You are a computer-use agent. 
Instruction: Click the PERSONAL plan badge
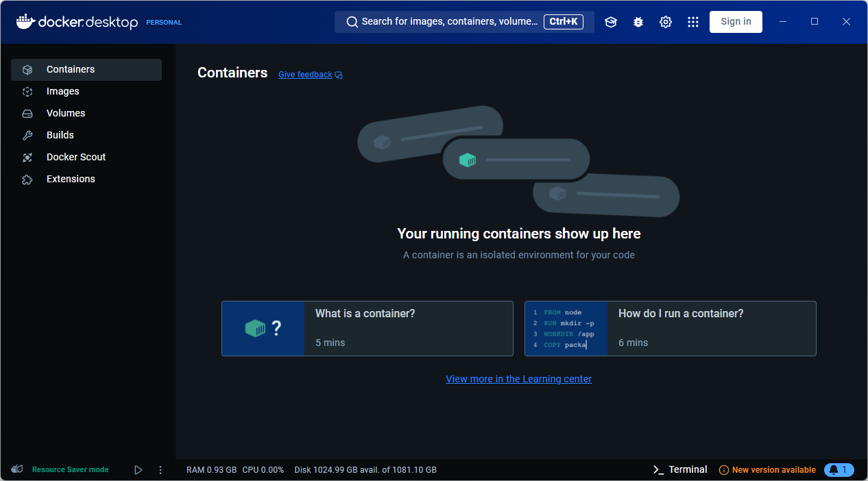click(164, 23)
